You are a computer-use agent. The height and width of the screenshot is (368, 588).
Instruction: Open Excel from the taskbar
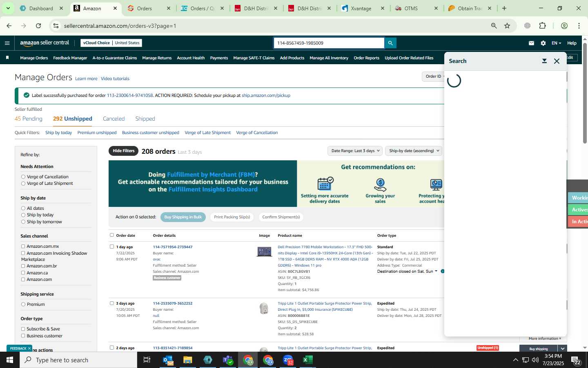(307, 360)
